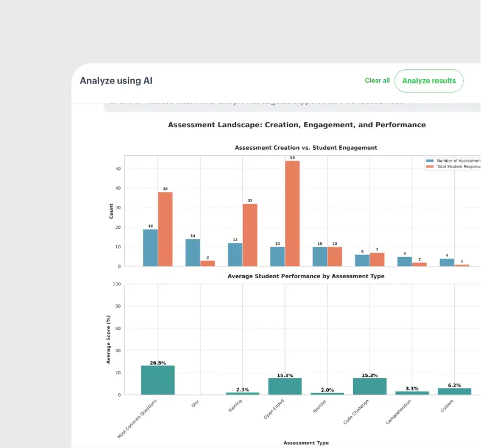Select the blue bar labeled 19
The height and width of the screenshot is (448, 481).
pos(150,248)
